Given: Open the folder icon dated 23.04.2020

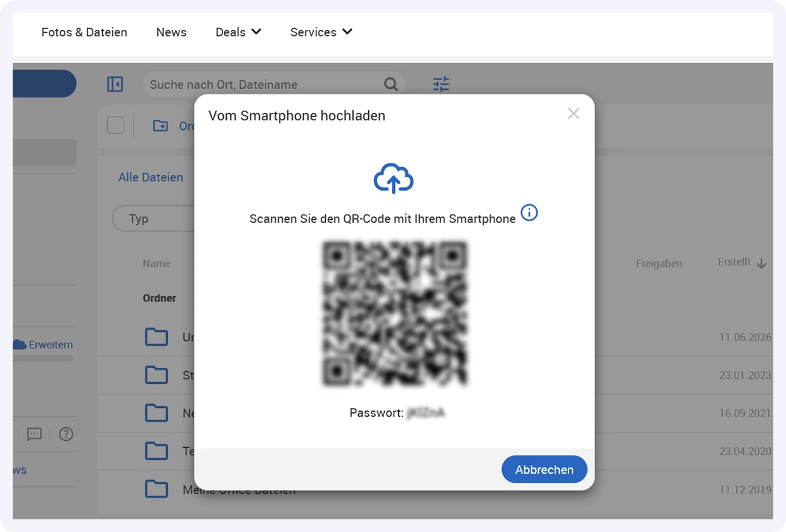Looking at the screenshot, I should click(157, 451).
